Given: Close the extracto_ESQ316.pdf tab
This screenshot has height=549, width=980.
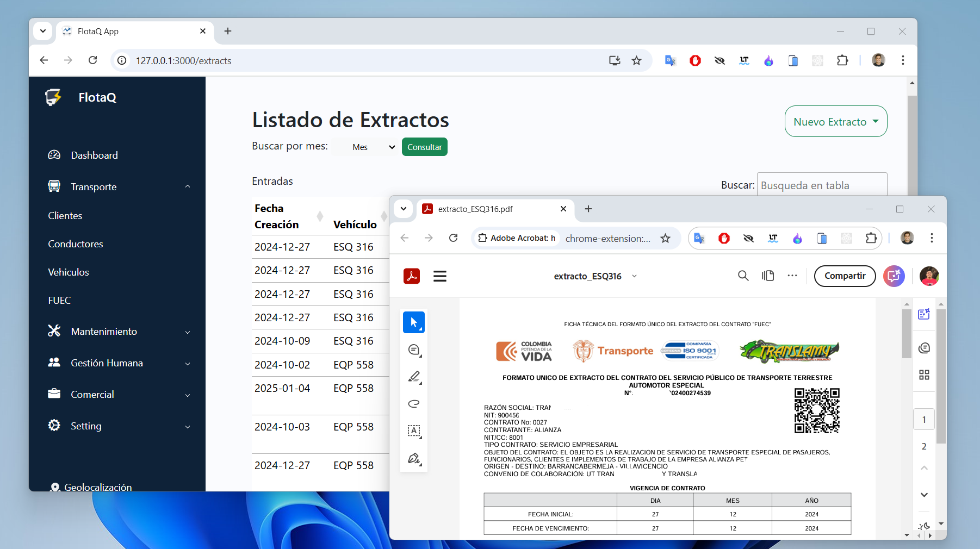Looking at the screenshot, I should (563, 209).
